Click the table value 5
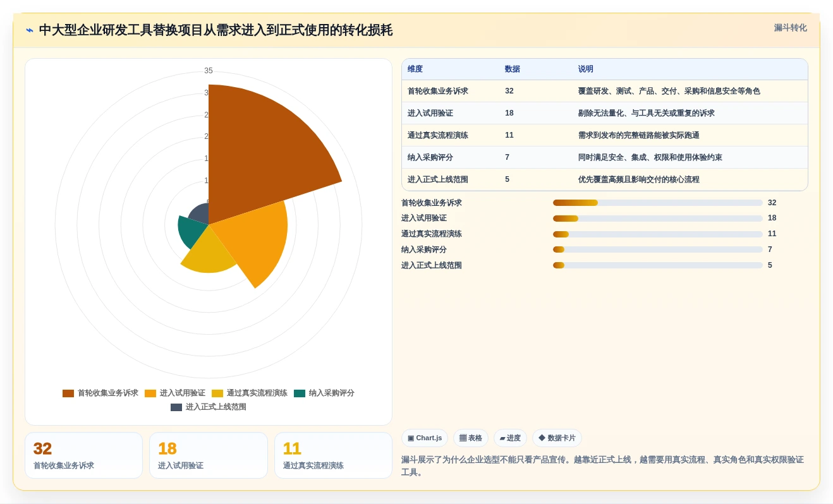 tap(507, 179)
